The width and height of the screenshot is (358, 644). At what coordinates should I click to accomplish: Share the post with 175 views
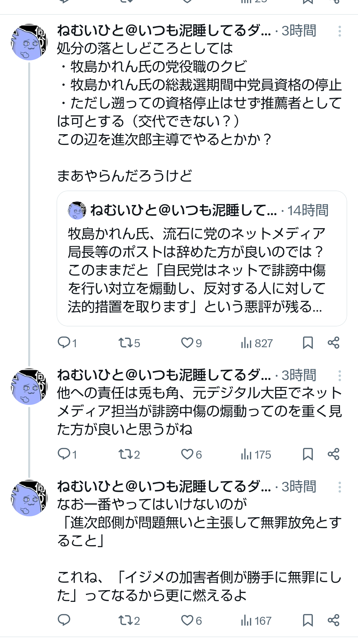333,454
